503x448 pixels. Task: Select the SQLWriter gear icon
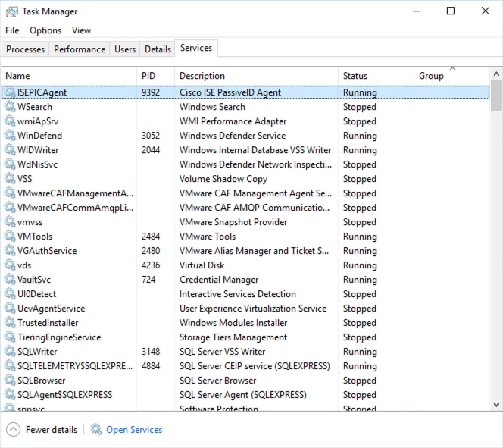point(10,352)
